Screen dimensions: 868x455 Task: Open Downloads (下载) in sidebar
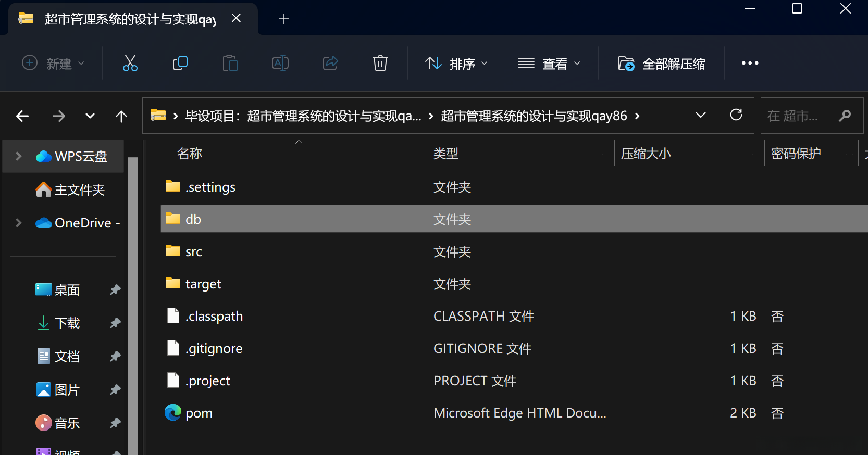[x=67, y=323]
